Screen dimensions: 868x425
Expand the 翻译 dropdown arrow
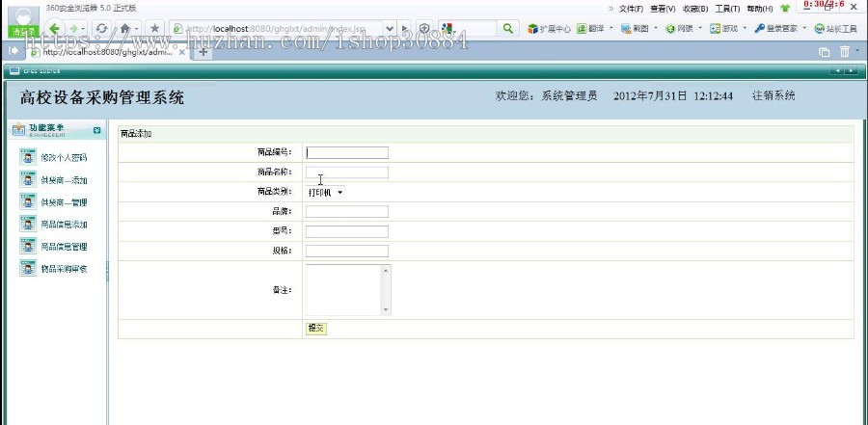pos(611,28)
